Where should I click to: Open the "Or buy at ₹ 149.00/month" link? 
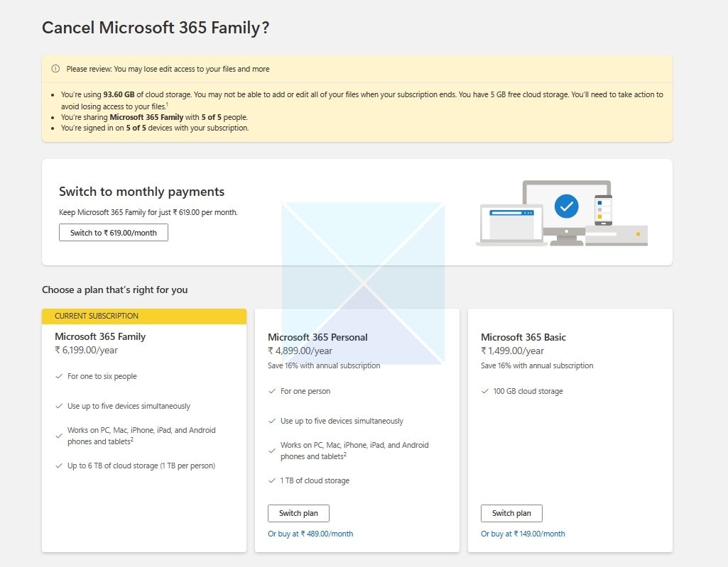tap(523, 534)
